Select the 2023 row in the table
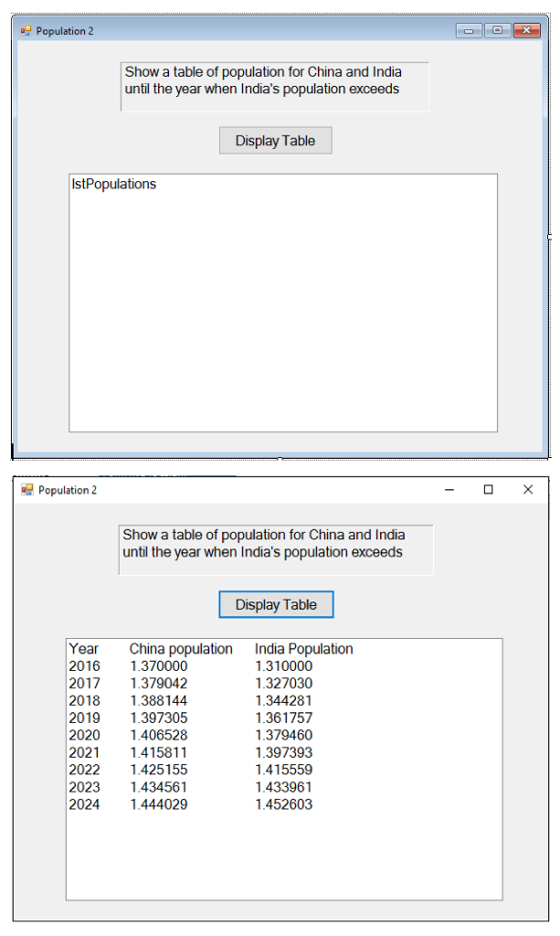Viewport: 560px width, 936px height. pos(284,787)
